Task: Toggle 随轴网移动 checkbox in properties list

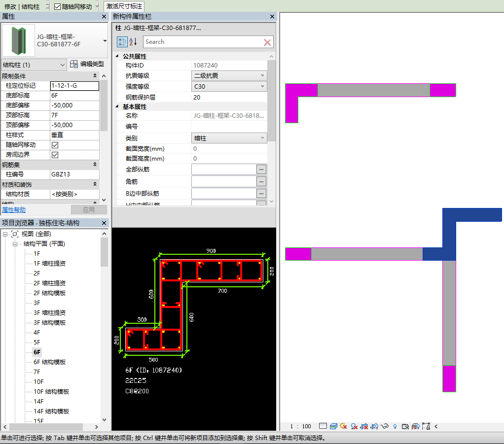Action: [x=55, y=145]
